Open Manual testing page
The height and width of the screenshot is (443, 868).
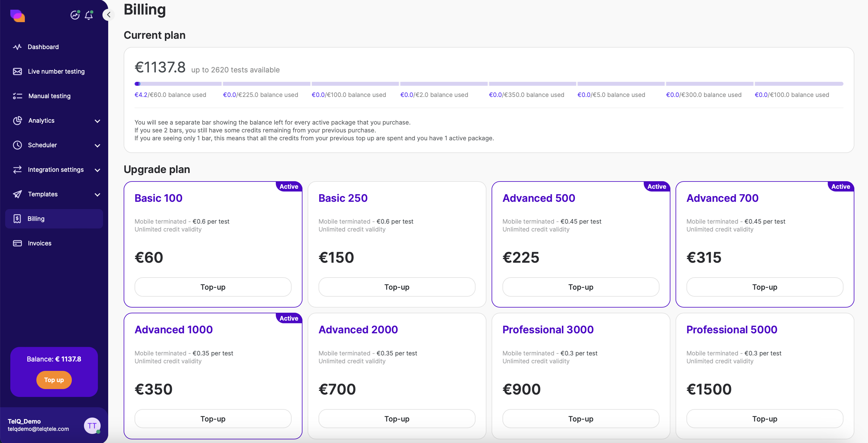click(54, 96)
